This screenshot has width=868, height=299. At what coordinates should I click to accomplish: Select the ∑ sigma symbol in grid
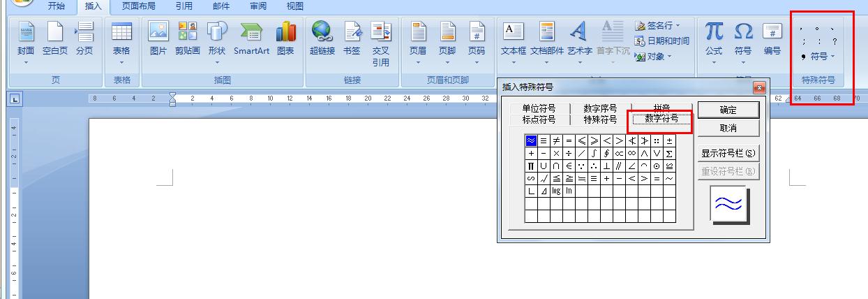[x=669, y=154]
